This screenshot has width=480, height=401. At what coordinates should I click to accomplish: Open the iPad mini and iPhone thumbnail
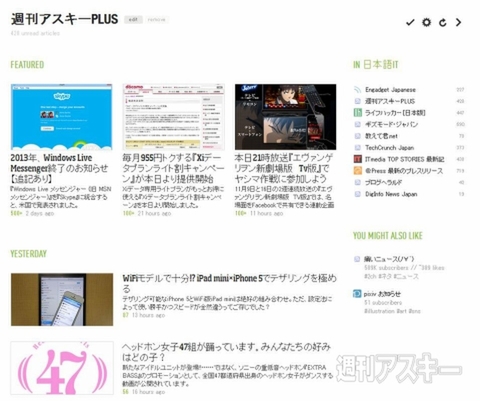tap(62, 299)
